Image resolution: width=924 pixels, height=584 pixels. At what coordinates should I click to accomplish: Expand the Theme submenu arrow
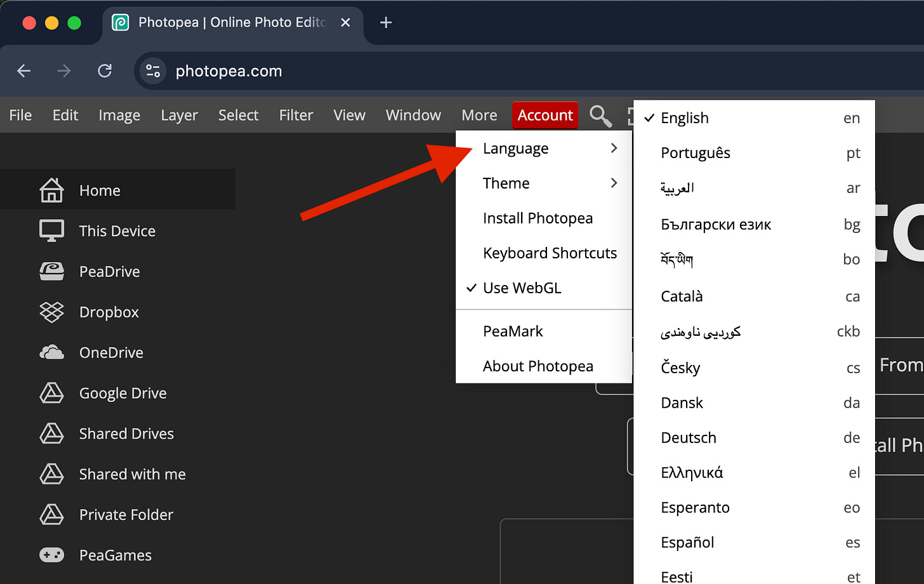click(x=614, y=183)
